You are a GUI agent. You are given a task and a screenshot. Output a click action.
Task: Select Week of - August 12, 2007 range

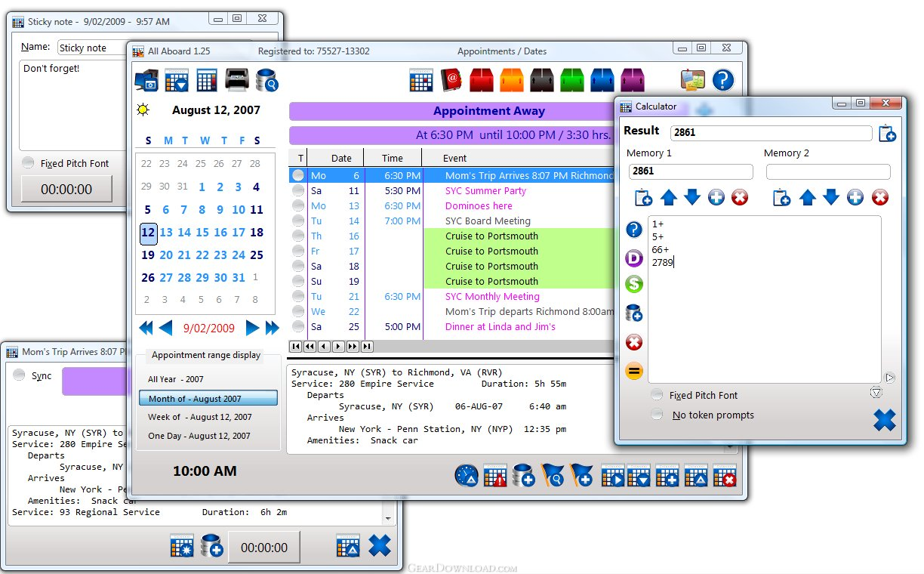200,417
